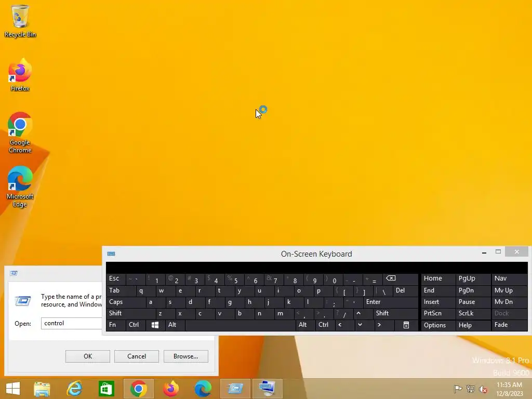Screen dimensions: 532x399
Task: Toggle the right Shift key
Action: click(395, 313)
